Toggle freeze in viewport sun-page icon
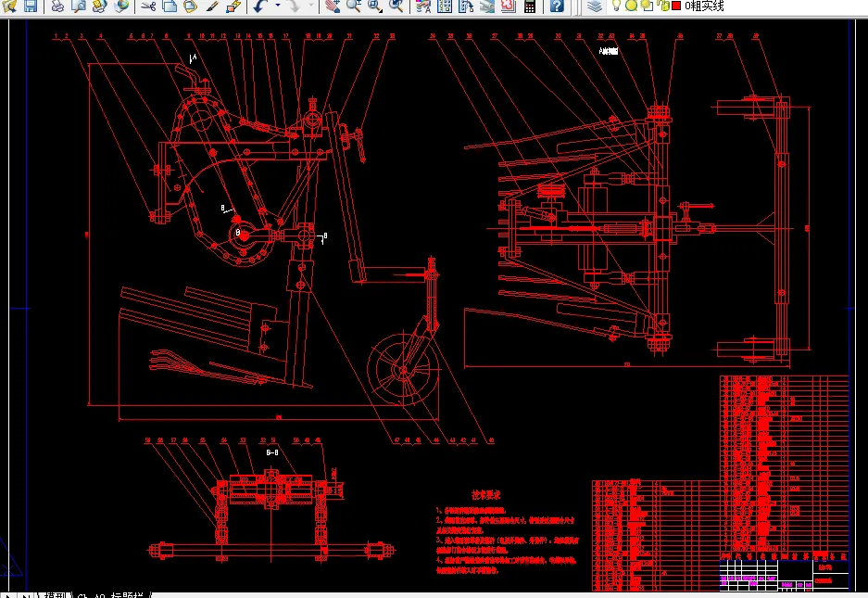 pyautogui.click(x=647, y=6)
